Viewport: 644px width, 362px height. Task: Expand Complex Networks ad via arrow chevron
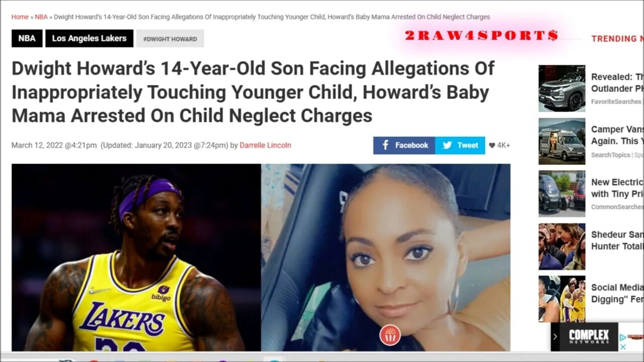[x=555, y=336]
